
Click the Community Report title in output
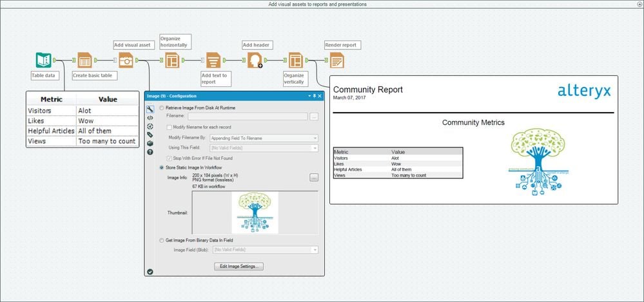[x=368, y=90]
